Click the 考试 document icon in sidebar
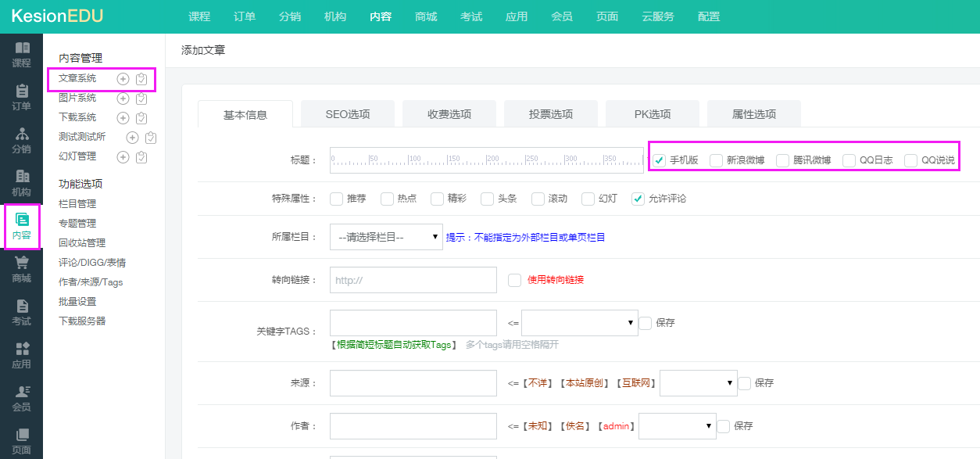Viewport: 980px width, 459px height. [22, 307]
